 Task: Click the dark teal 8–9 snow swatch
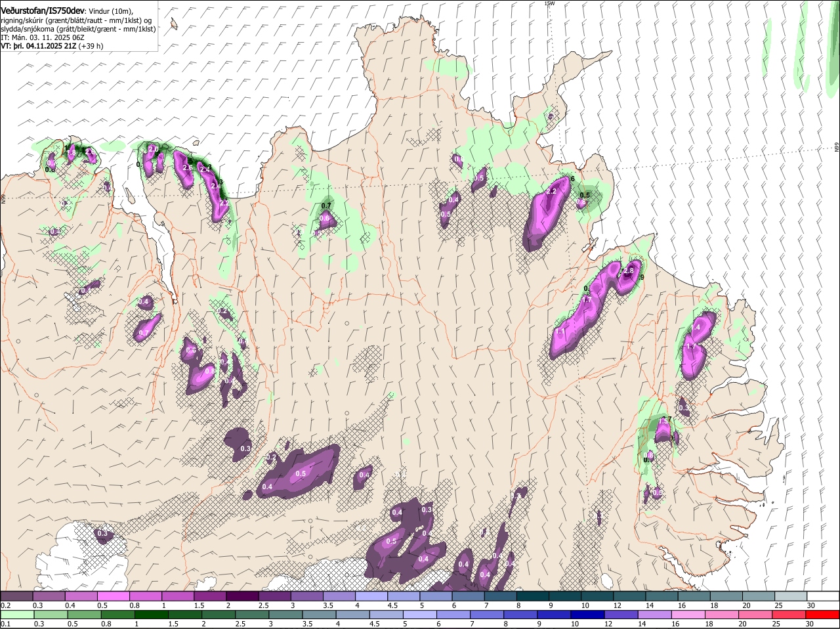coord(533,596)
